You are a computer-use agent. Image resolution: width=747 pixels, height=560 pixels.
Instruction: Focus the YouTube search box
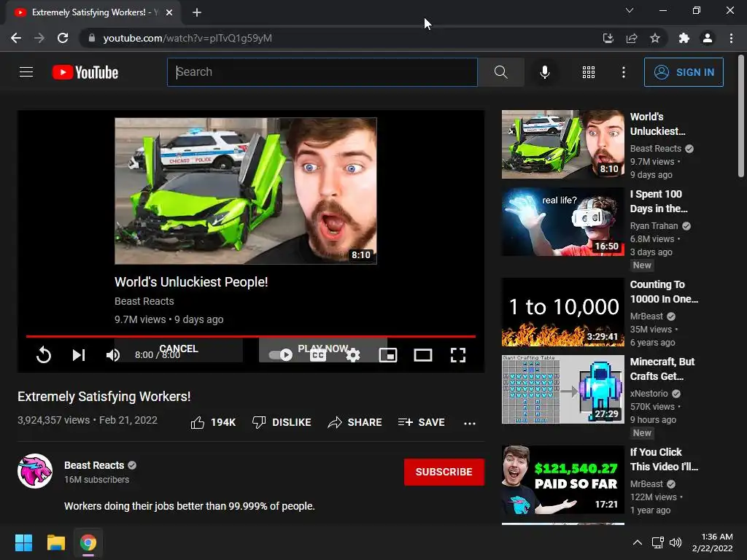[x=322, y=72]
